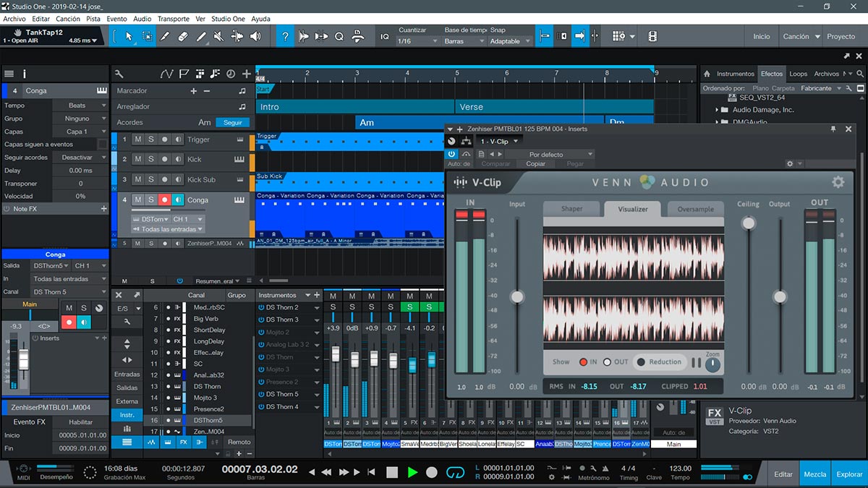Viewport: 868px width, 488px height.
Task: Toggle V-Clip plugin power bypass
Action: [x=452, y=154]
